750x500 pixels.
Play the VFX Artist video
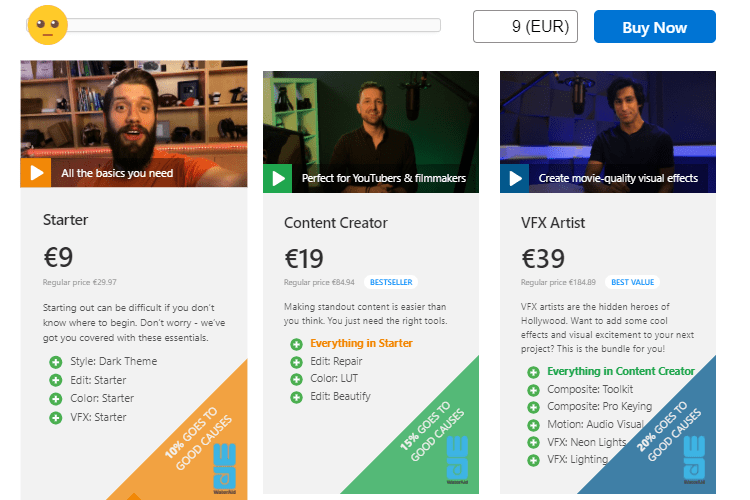[515, 178]
